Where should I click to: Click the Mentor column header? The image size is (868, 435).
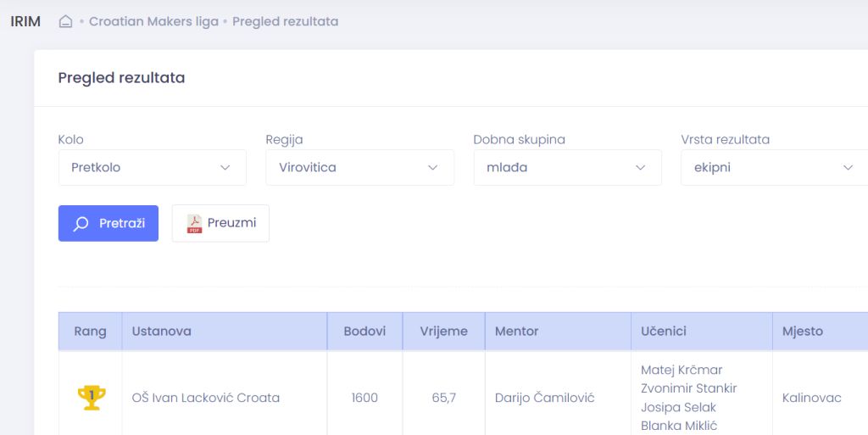pyautogui.click(x=558, y=332)
